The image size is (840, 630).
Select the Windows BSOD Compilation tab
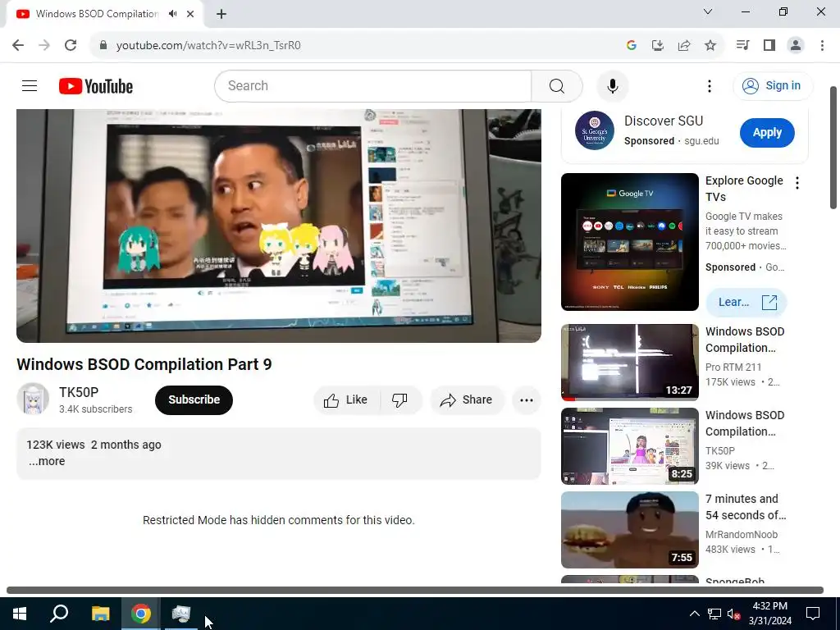97,14
